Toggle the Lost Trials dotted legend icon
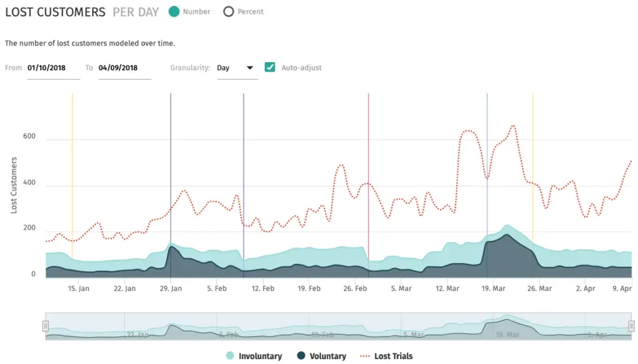 [365, 357]
